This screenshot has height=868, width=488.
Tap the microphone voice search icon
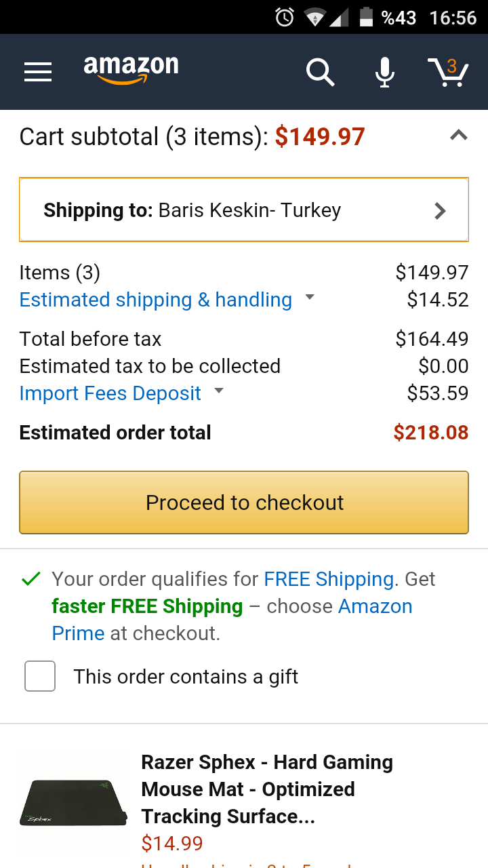pos(385,72)
